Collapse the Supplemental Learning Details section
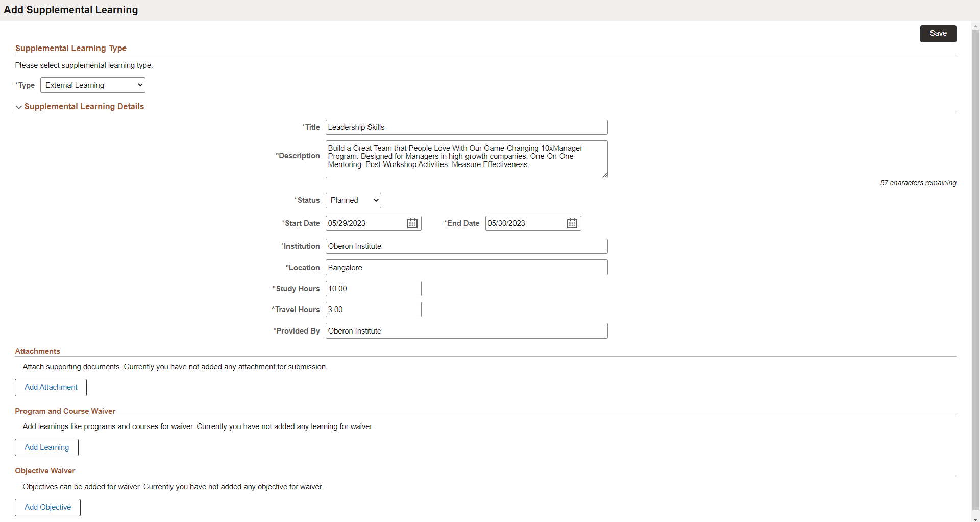Screen dimensions: 980x522 tap(19, 107)
